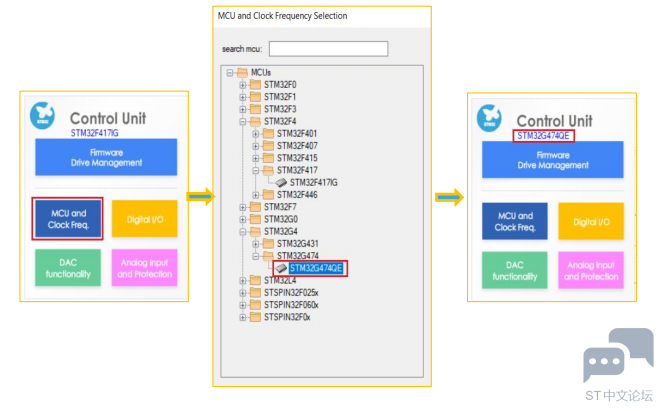Click the STM32F3 folder icon
The height and width of the screenshot is (411, 662).
[x=255, y=109]
